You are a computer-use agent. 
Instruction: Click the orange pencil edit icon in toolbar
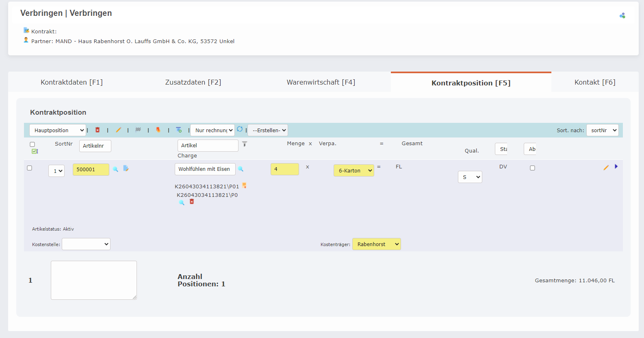[118, 130]
